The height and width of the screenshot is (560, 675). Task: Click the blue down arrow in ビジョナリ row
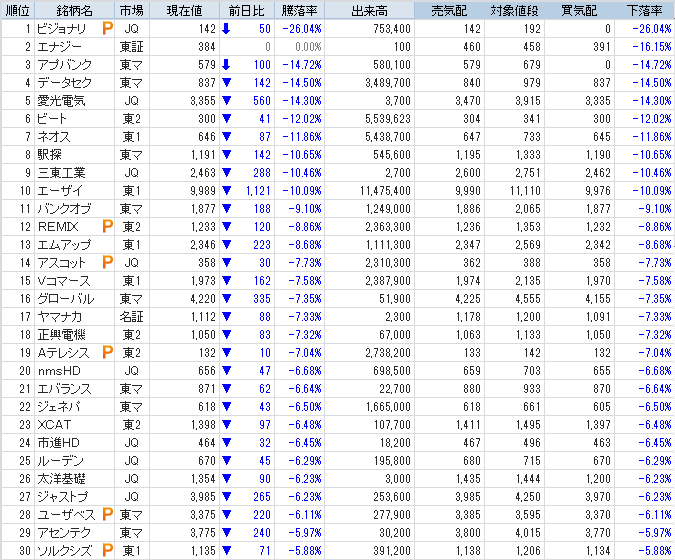[x=226, y=28]
